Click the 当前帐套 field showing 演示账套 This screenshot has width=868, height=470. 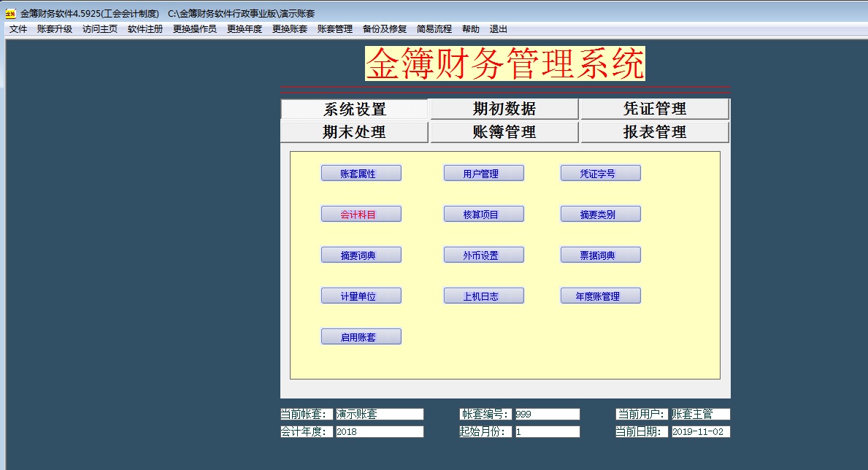click(x=380, y=414)
